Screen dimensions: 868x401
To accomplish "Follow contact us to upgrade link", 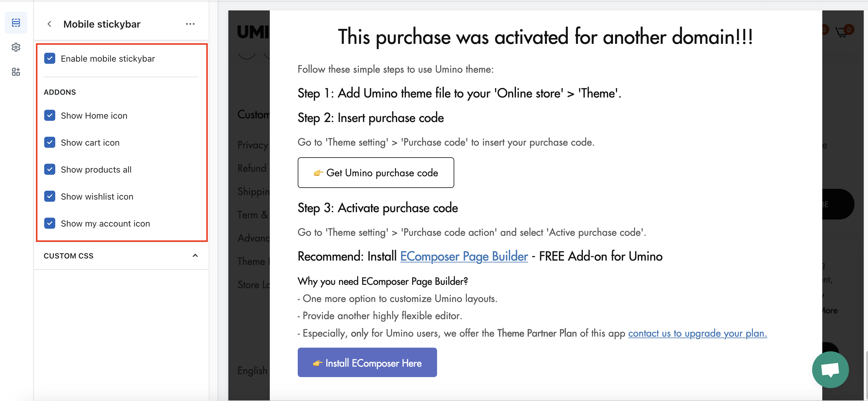I will point(697,333).
